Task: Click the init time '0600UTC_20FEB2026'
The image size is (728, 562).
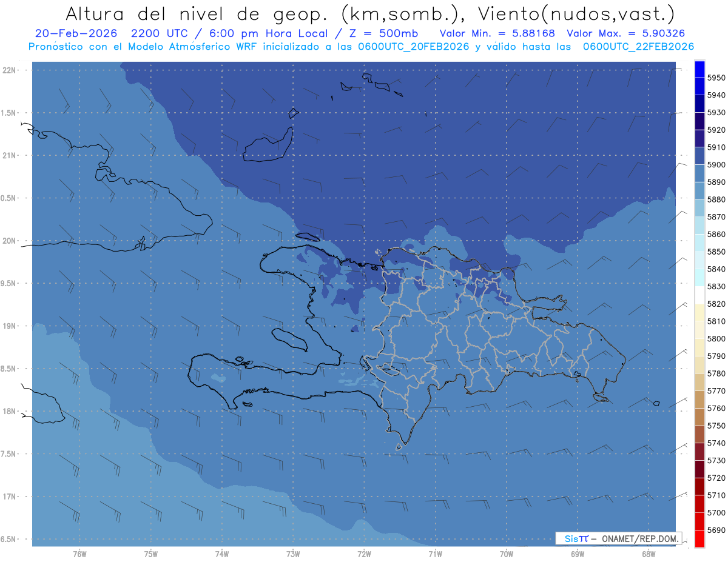Action: 413,46
